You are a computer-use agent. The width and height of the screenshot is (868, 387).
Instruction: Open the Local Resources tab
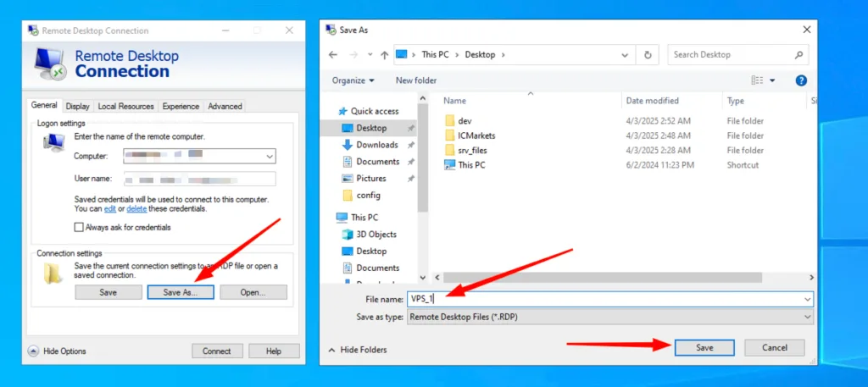click(x=125, y=107)
